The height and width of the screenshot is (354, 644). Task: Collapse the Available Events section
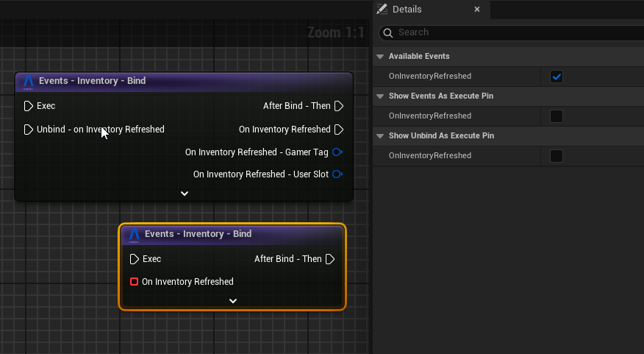380,57
